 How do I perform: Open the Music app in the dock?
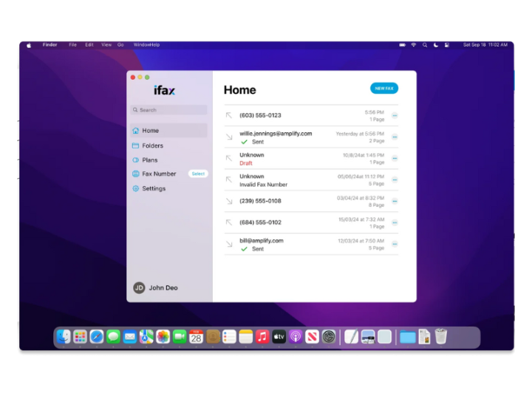[x=262, y=337]
